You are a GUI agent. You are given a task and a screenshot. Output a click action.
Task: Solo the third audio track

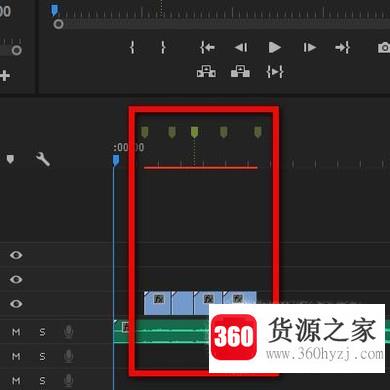[42, 380]
